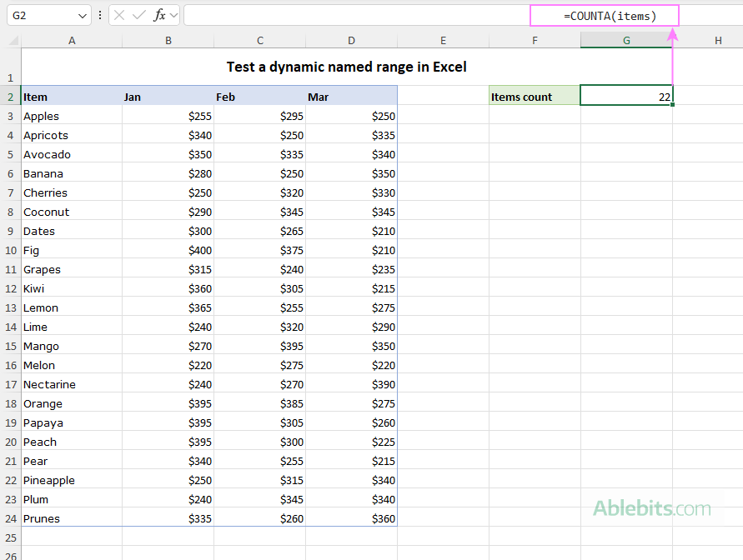Select cell G2 showing the count 22

626,96
